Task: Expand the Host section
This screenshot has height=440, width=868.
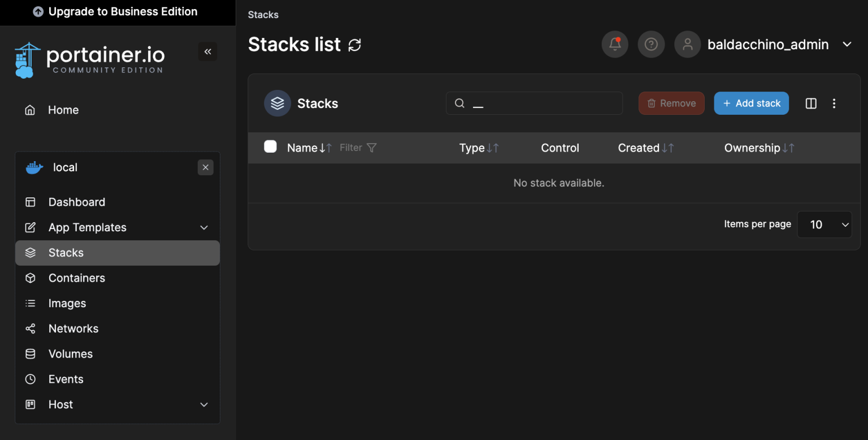Action: 203,404
